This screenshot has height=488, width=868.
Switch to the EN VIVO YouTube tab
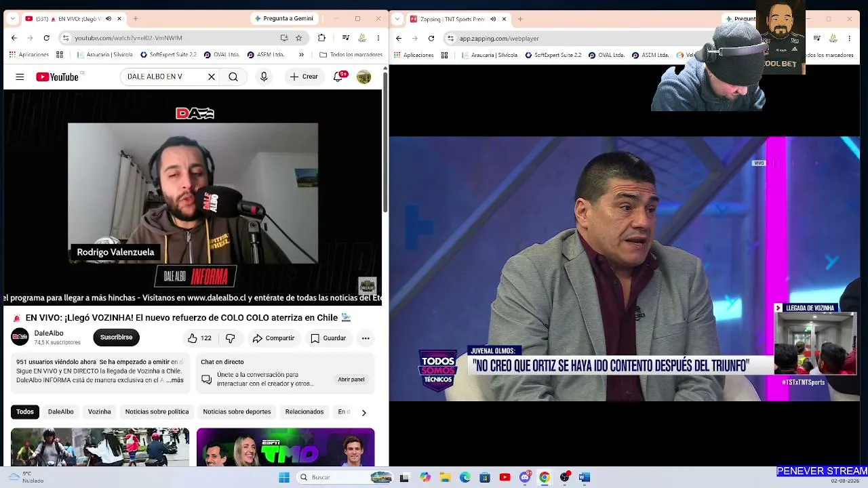[x=73, y=19]
